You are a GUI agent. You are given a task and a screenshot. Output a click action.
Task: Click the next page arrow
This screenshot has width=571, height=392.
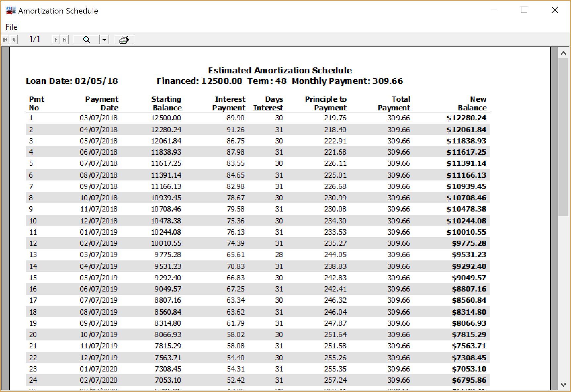coord(56,40)
